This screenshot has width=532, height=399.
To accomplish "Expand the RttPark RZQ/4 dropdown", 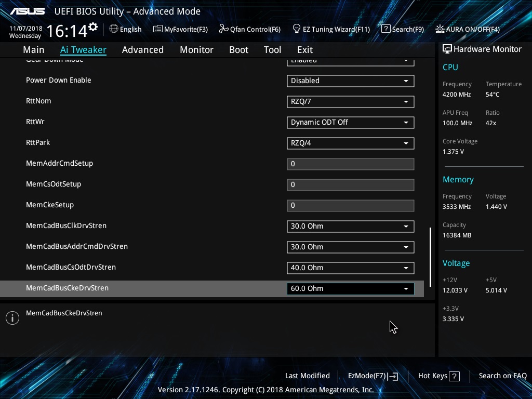I will point(351,143).
